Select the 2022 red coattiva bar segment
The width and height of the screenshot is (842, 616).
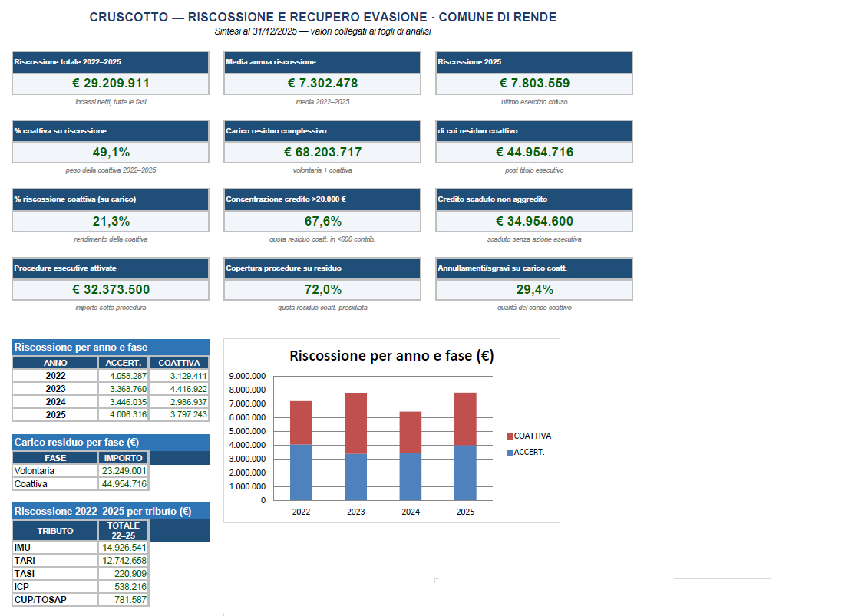click(301, 423)
